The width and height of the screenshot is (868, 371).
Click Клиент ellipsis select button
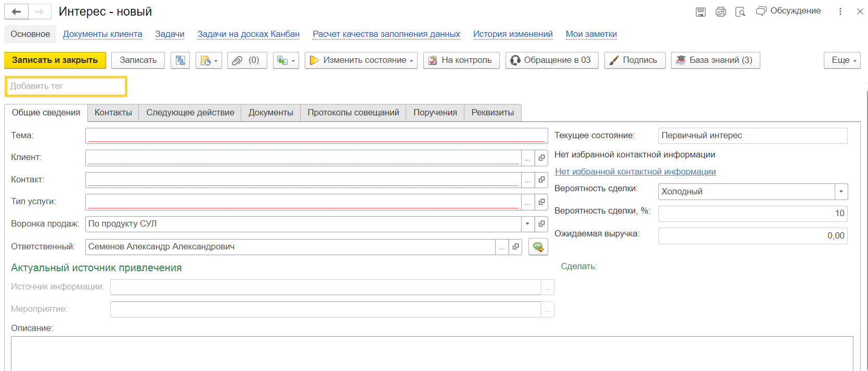tap(528, 158)
